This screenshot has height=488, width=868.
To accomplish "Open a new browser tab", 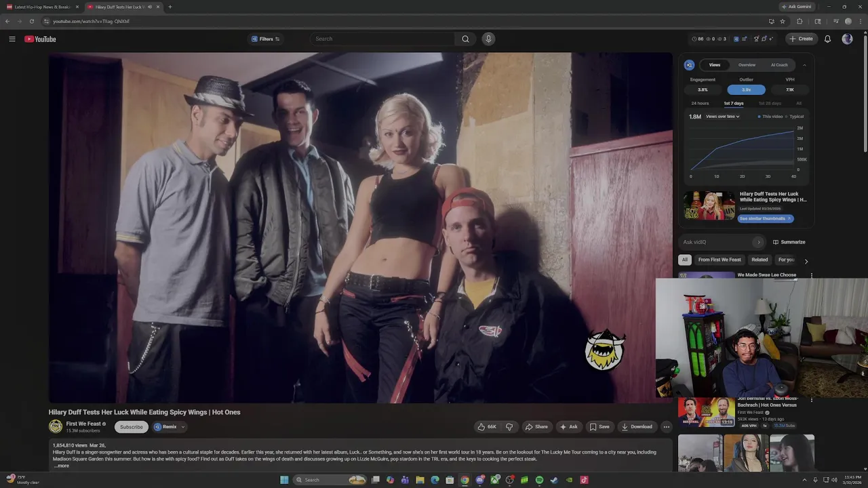I will [x=170, y=7].
